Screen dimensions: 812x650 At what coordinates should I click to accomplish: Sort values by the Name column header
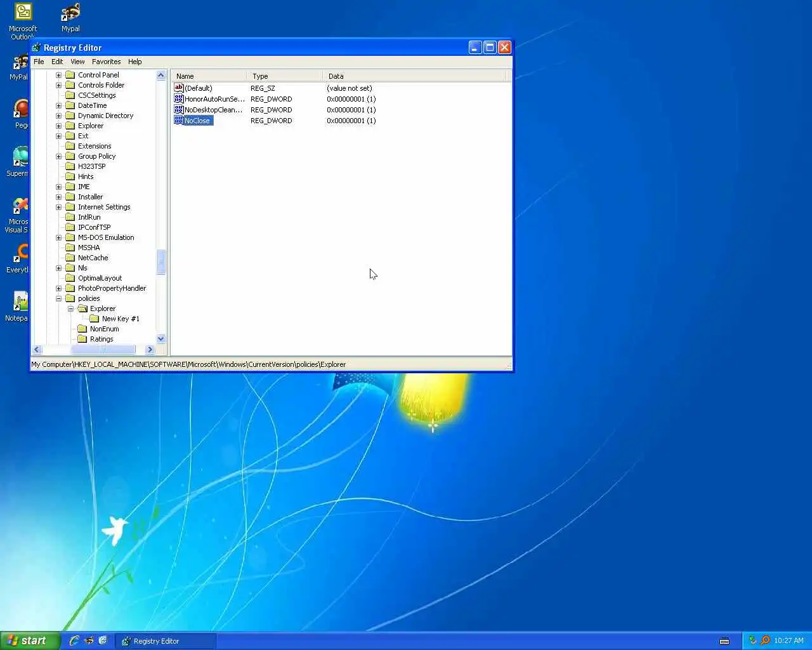[x=209, y=76]
